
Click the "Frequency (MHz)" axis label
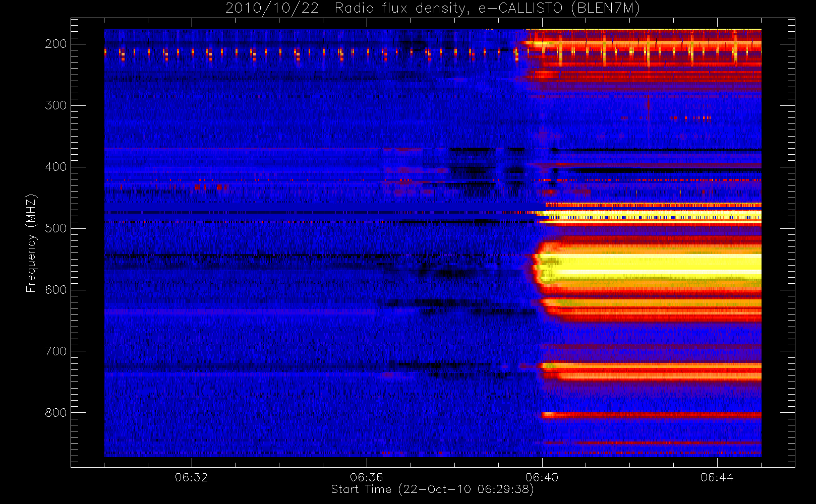pyautogui.click(x=31, y=243)
